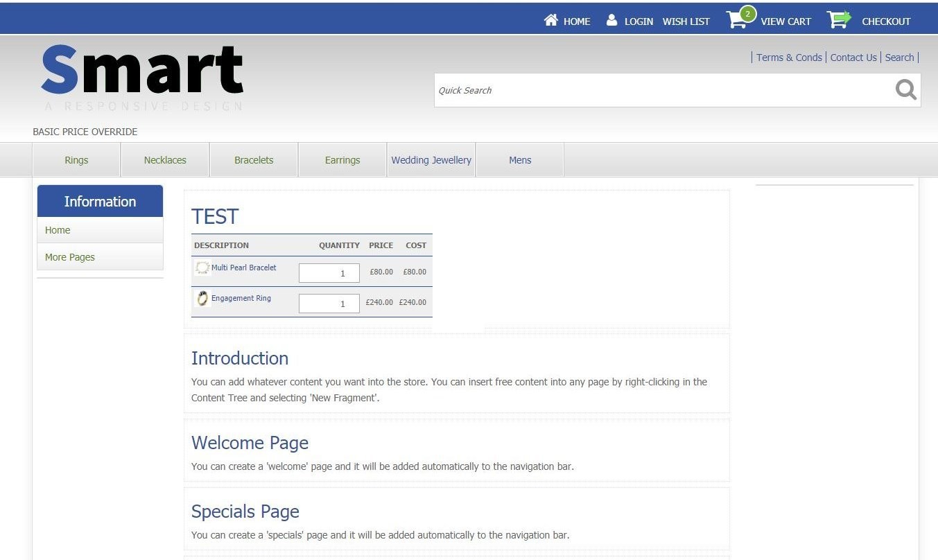Screen dimensions: 938x560
Task: Click the Engagement Ring product link
Action: click(x=241, y=298)
